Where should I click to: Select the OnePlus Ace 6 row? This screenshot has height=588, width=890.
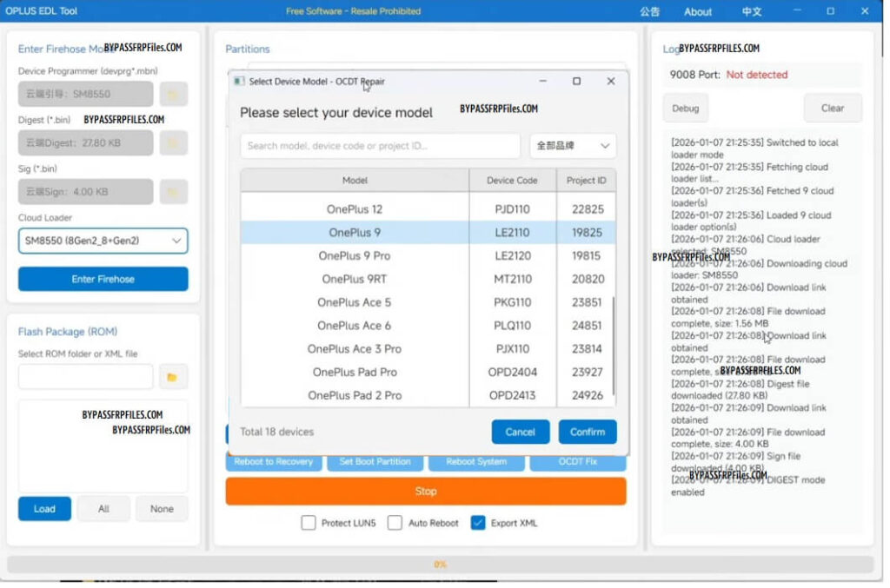pyautogui.click(x=428, y=326)
